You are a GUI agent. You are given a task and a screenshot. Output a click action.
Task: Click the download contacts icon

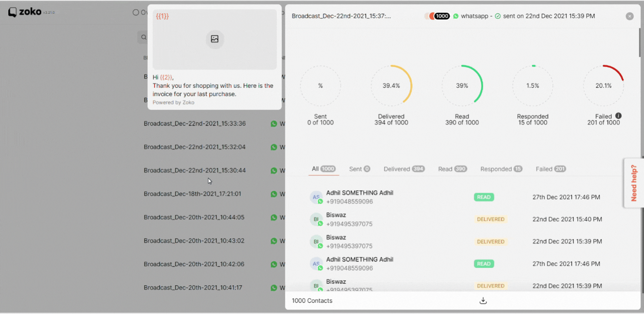click(x=483, y=301)
